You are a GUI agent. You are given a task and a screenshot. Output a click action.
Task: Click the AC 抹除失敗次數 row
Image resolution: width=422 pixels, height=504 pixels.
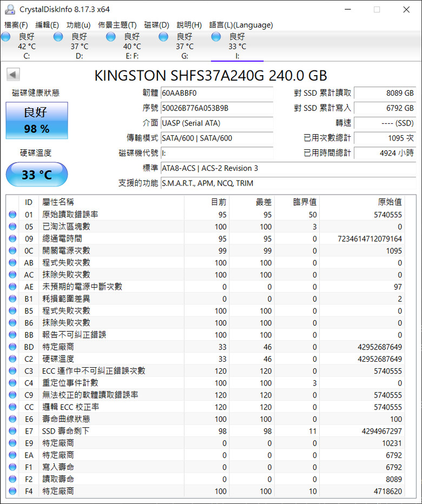[x=205, y=275]
